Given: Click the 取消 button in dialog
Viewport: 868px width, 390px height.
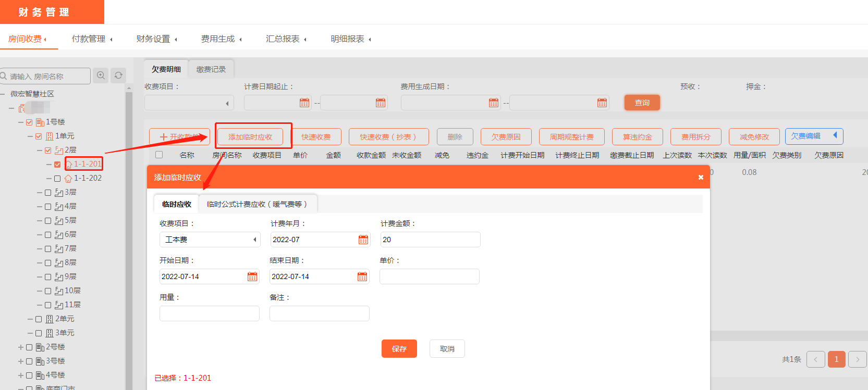Looking at the screenshot, I should [x=447, y=349].
